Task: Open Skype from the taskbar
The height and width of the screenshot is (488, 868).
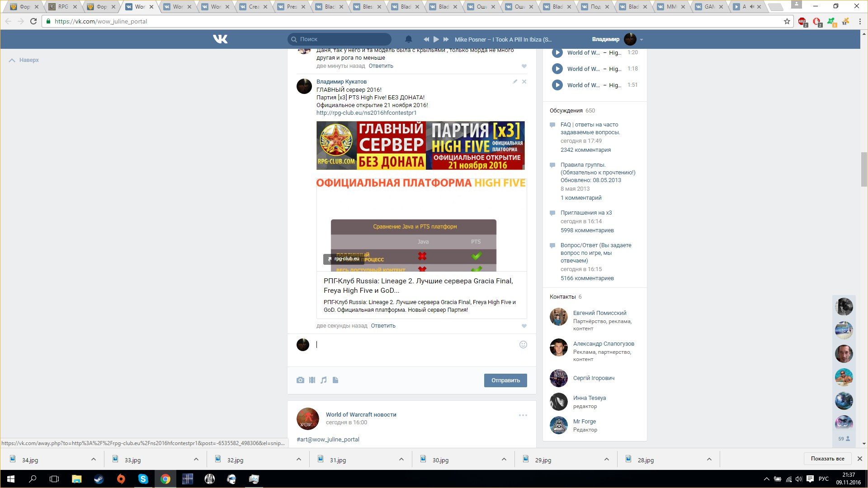Action: tap(143, 479)
